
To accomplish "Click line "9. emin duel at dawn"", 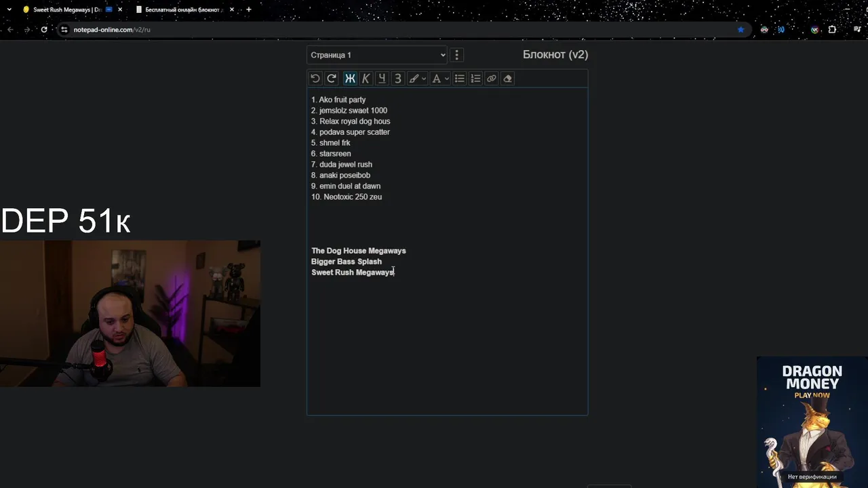I will (346, 186).
